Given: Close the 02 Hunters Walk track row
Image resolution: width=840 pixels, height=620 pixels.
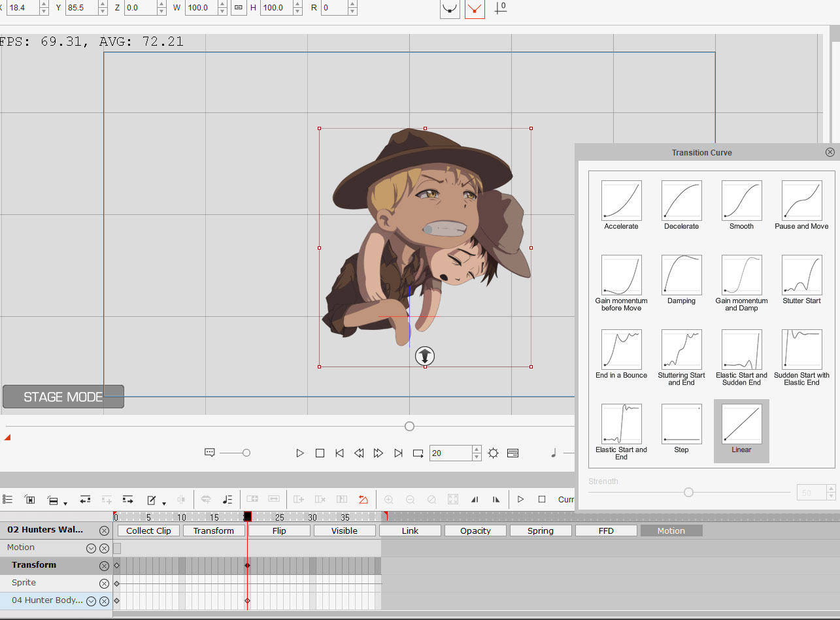Looking at the screenshot, I should 104,530.
